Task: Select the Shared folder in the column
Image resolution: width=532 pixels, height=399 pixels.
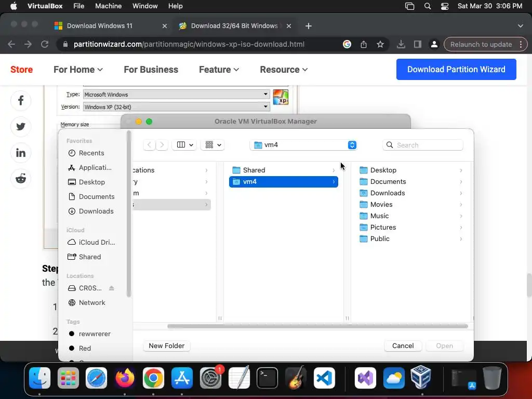Action: (x=284, y=170)
